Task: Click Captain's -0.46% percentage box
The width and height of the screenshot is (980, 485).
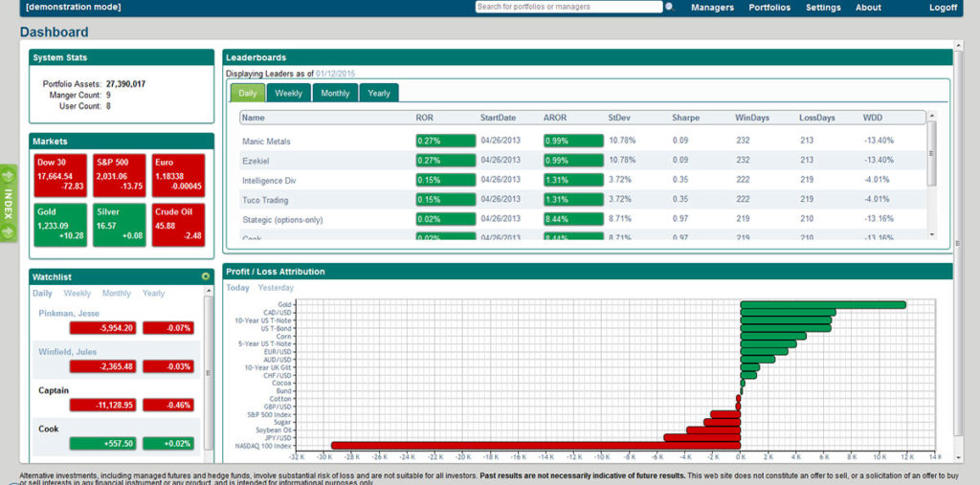Action: coord(168,405)
